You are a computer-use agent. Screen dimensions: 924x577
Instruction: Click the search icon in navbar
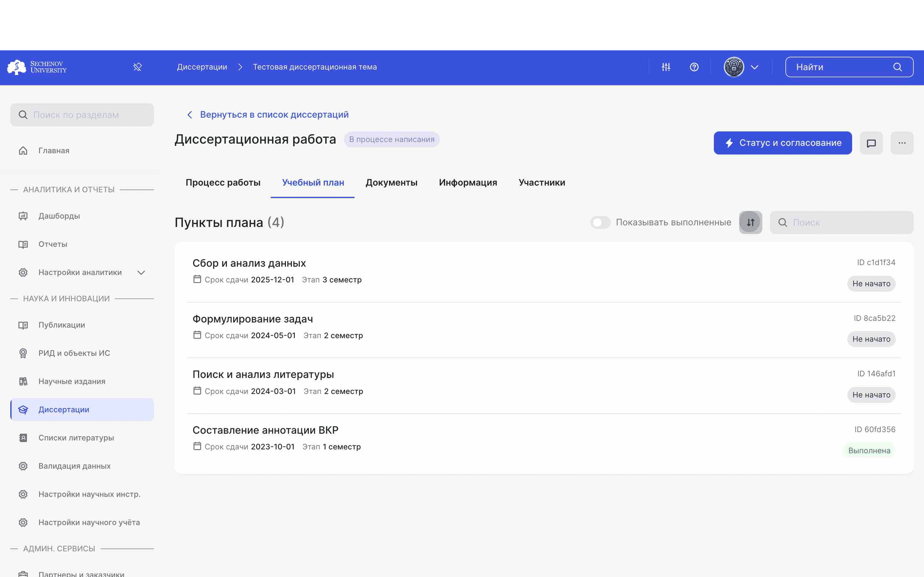(x=898, y=66)
